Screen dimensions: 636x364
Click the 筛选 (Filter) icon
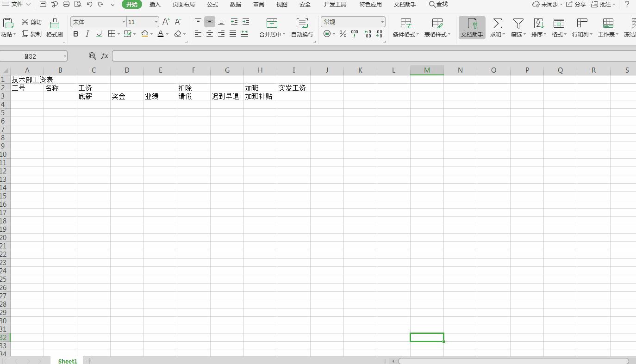coord(518,26)
